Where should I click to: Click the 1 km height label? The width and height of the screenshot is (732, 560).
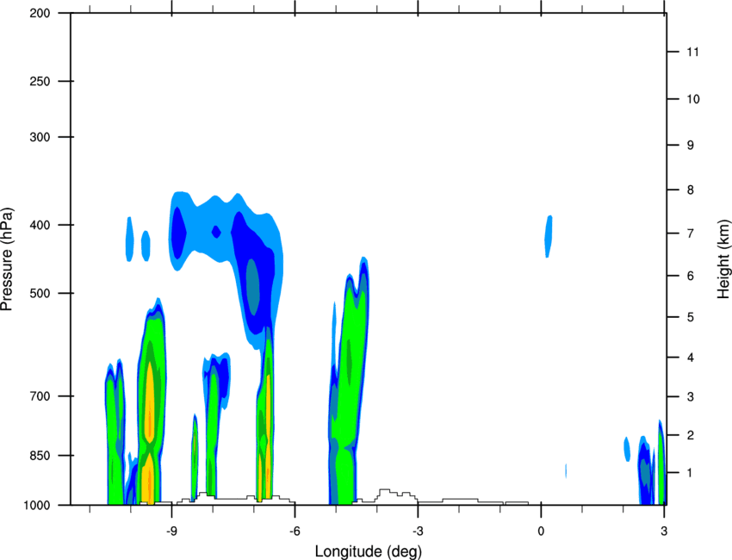[x=691, y=473]
